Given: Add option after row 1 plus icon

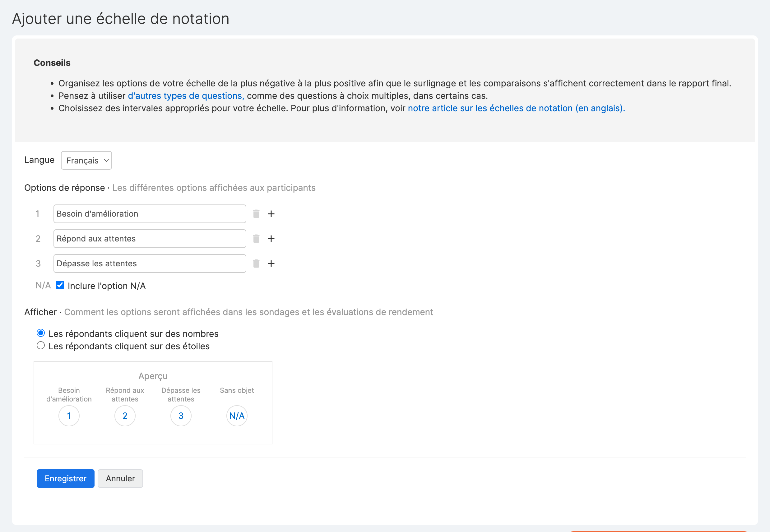Looking at the screenshot, I should point(271,214).
